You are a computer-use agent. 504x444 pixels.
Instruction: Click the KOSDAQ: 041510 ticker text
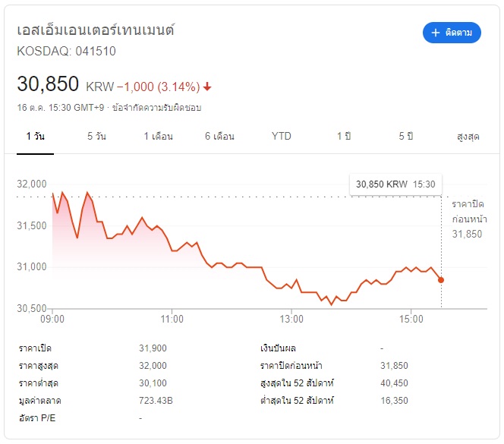66,51
